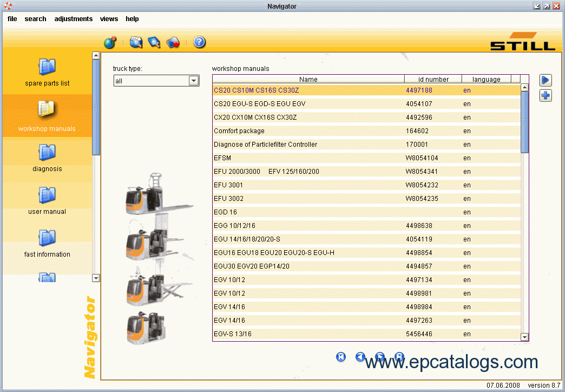Viewport: 565px width, 392px height.
Task: Open the views menu
Action: click(109, 19)
